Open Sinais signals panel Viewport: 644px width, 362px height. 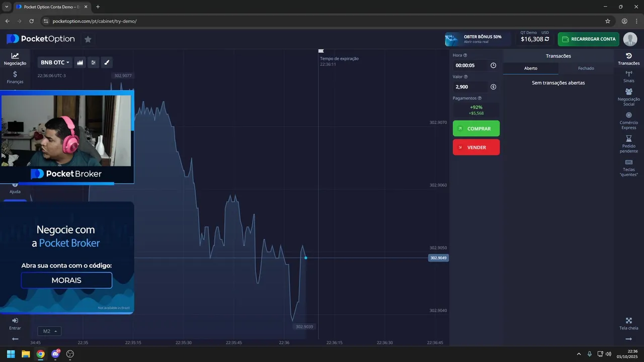629,77
